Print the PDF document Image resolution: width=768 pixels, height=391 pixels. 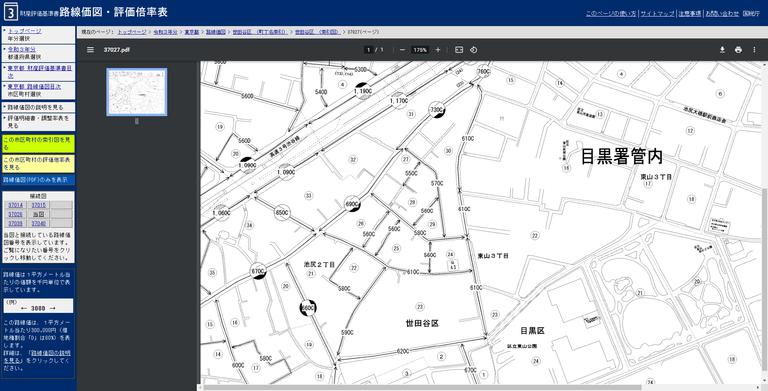738,49
